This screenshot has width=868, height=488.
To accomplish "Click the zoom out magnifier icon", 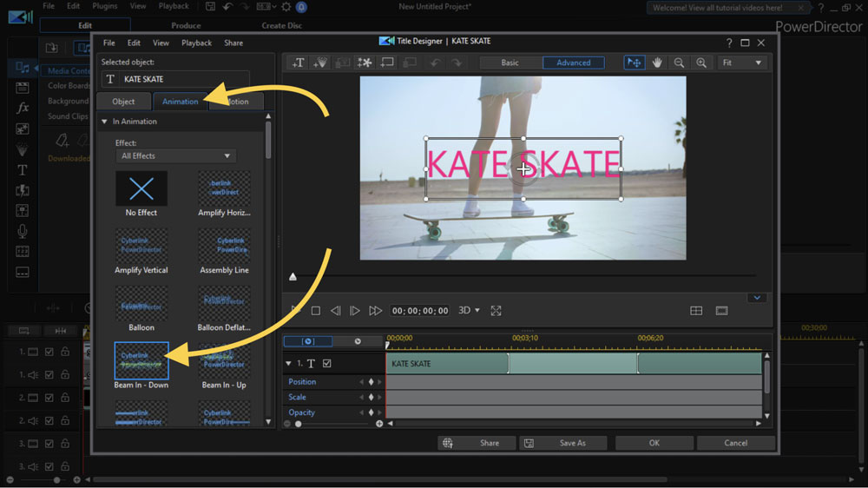I will tap(679, 63).
